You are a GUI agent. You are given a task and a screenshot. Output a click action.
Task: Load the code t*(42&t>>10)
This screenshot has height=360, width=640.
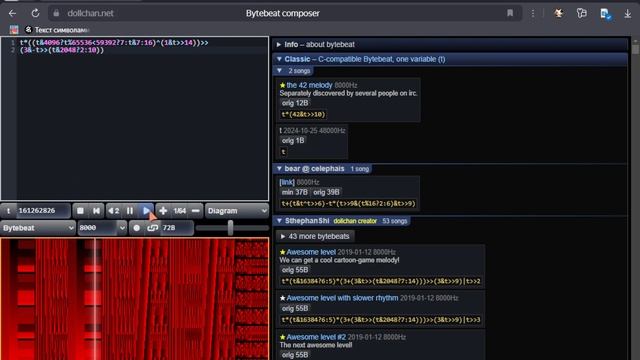(x=303, y=115)
